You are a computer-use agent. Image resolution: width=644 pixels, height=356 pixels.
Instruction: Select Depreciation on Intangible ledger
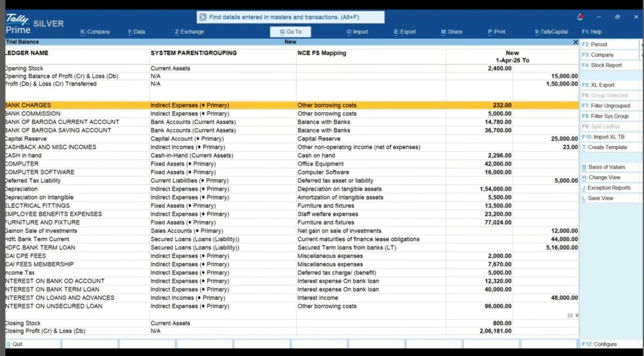[x=39, y=197]
